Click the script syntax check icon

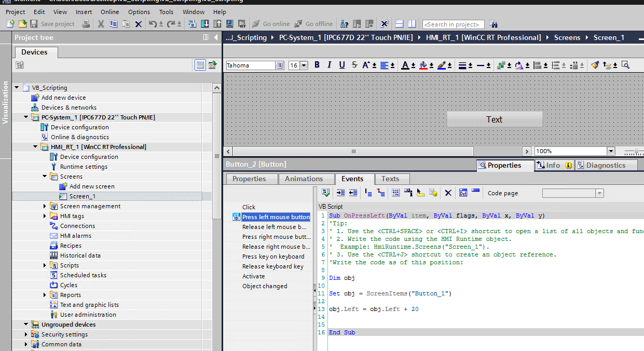point(326,193)
